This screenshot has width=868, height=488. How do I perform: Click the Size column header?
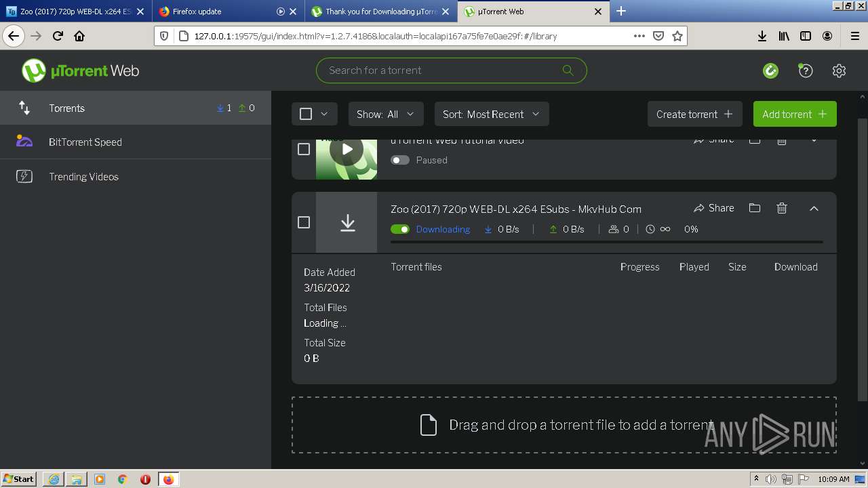click(x=737, y=267)
